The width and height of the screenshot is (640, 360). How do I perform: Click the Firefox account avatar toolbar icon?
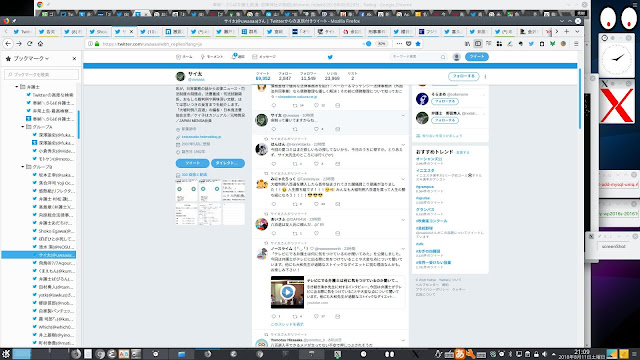pyautogui.click(x=563, y=44)
